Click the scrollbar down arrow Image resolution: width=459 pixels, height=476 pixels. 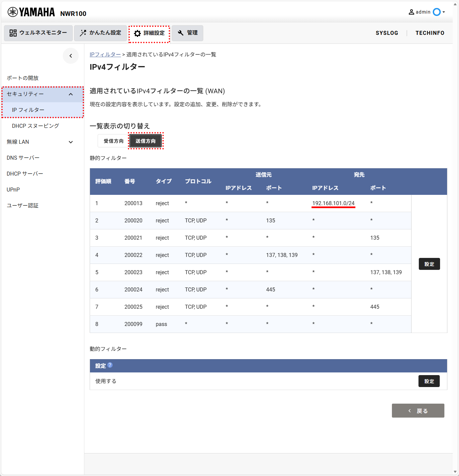455,472
